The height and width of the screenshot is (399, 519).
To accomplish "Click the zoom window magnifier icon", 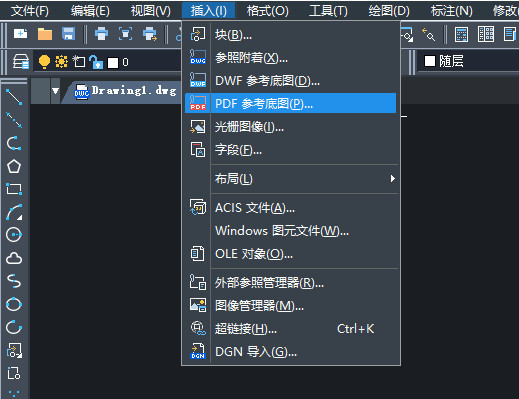I will click(407, 34).
